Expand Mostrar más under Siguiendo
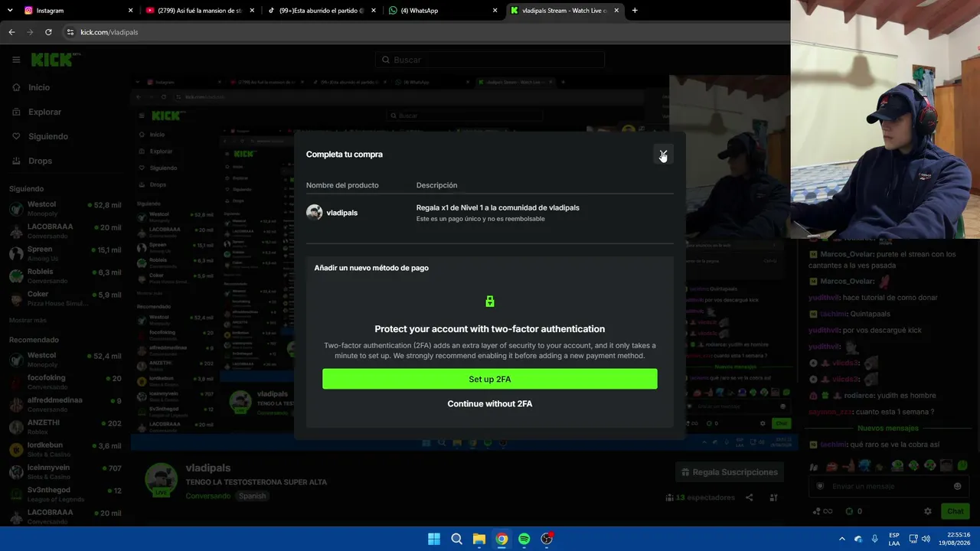The height and width of the screenshot is (551, 980). 28,320
